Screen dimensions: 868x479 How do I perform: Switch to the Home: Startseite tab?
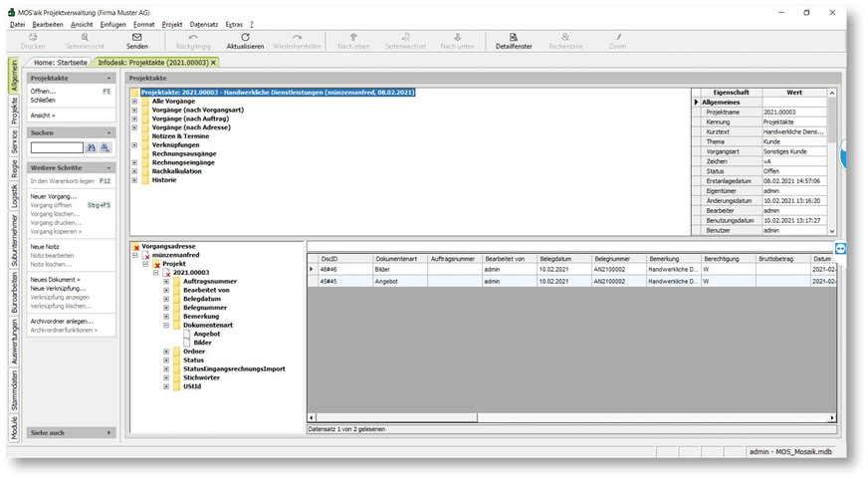click(61, 62)
